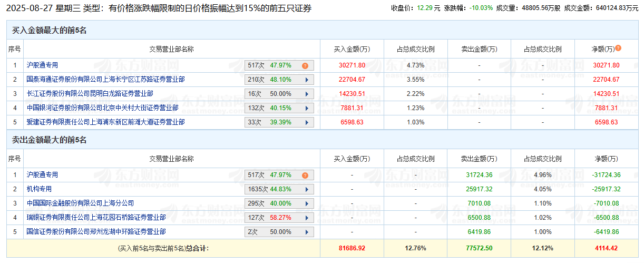Click the arrow icon in the 210次 48.10% box
Image resolution: width=644 pixels, height=263 pixels.
305,80
